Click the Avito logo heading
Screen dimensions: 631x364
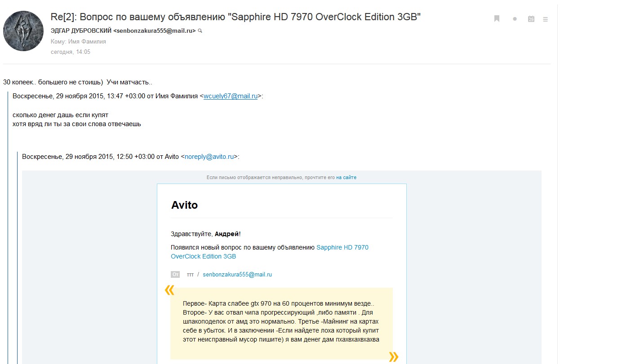184,205
